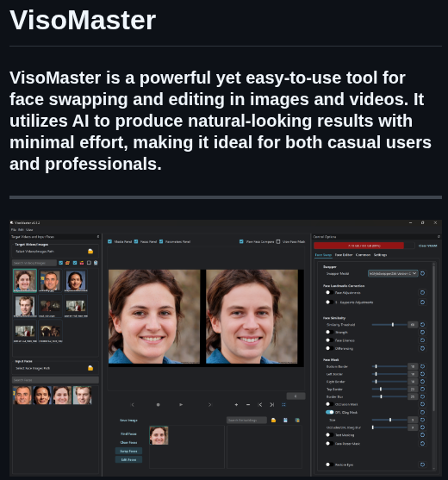Click the float icon on Control Options panel
Image resolution: width=448 pixels, height=480 pixels.
pyautogui.click(x=439, y=237)
